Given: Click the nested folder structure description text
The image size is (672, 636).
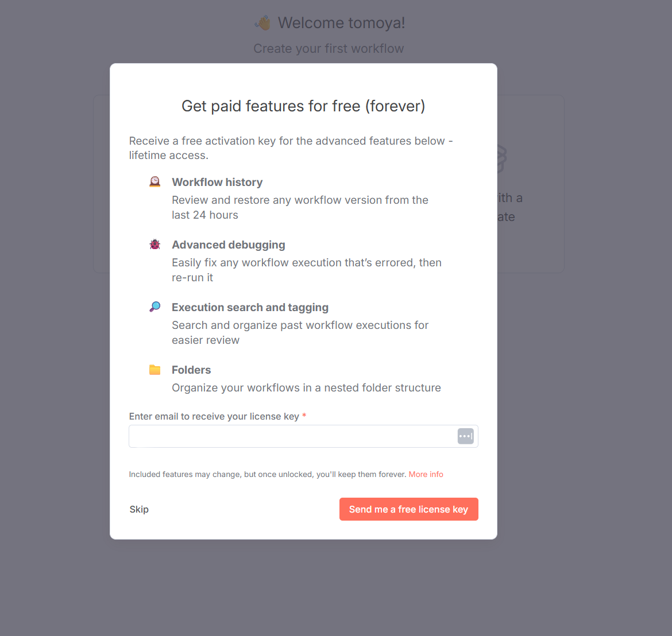Looking at the screenshot, I should [306, 387].
